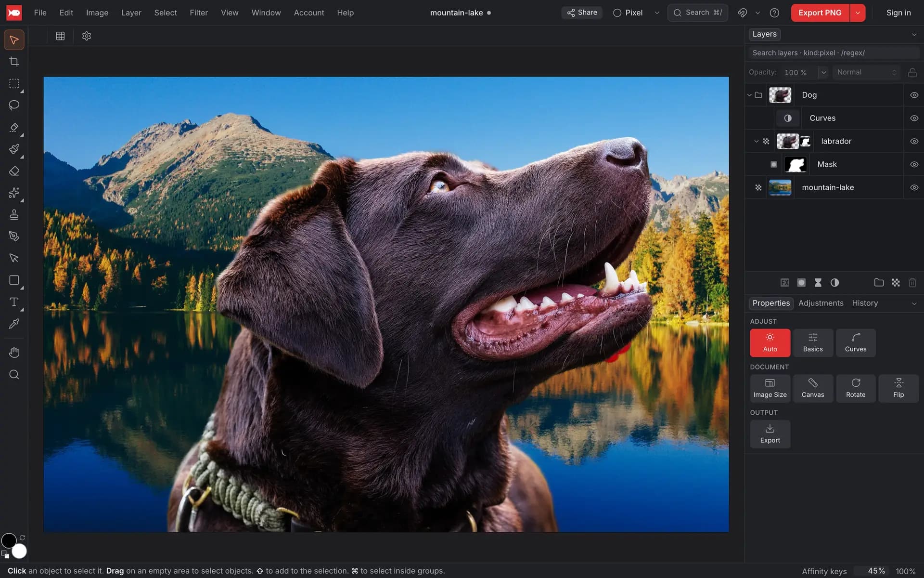Collapse the Dog group chevron
924x578 pixels.
tap(749, 95)
